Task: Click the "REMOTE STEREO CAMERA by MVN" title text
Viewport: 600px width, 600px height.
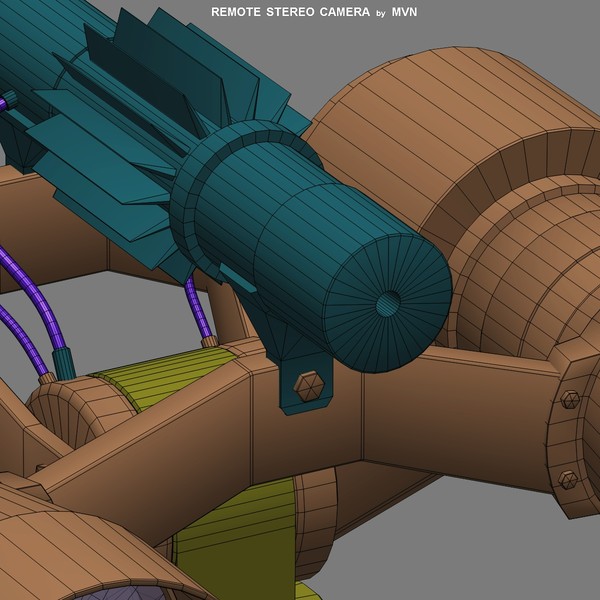Action: (314, 12)
